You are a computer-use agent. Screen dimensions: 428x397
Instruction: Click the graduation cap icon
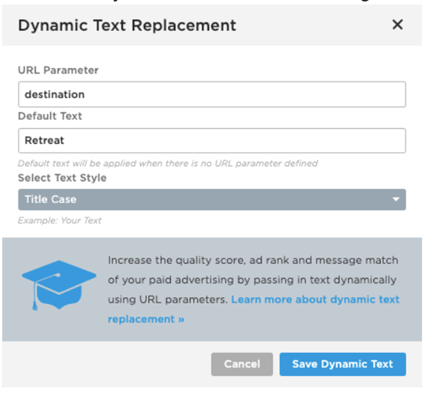tap(59, 285)
